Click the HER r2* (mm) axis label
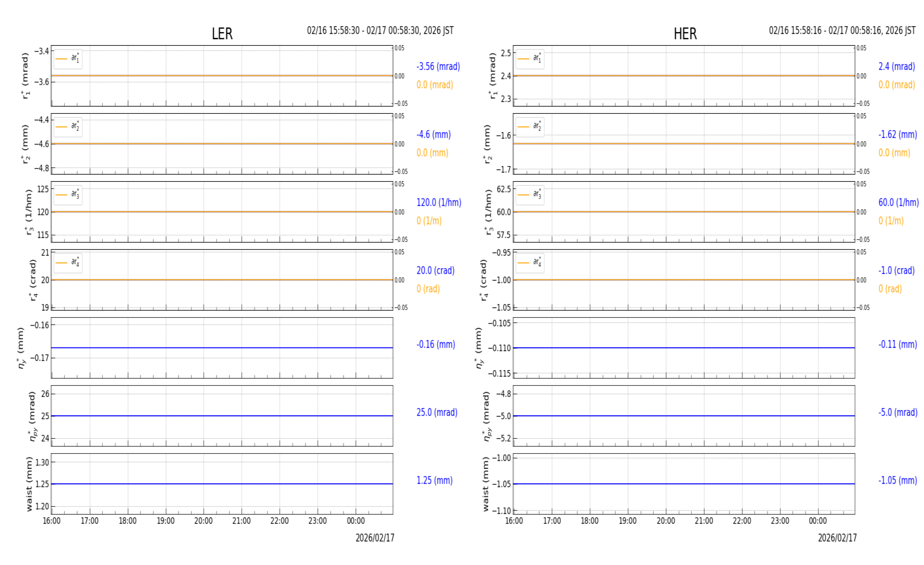The image size is (924, 565). coord(487,144)
